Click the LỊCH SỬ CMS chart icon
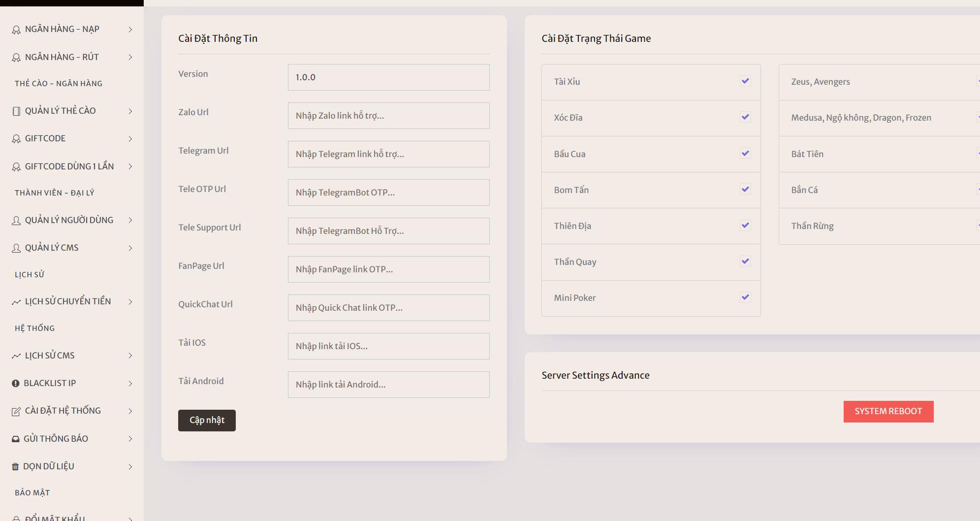This screenshot has height=521, width=980. pyautogui.click(x=16, y=356)
